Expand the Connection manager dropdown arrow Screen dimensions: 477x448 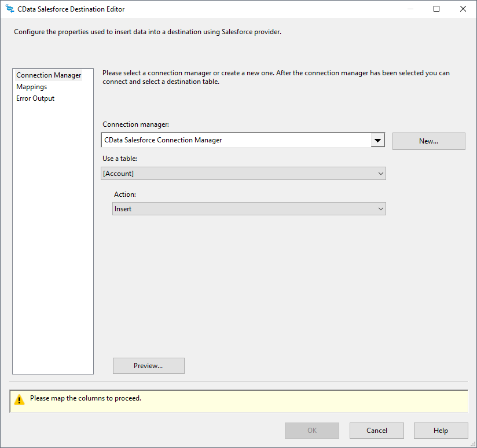[377, 140]
